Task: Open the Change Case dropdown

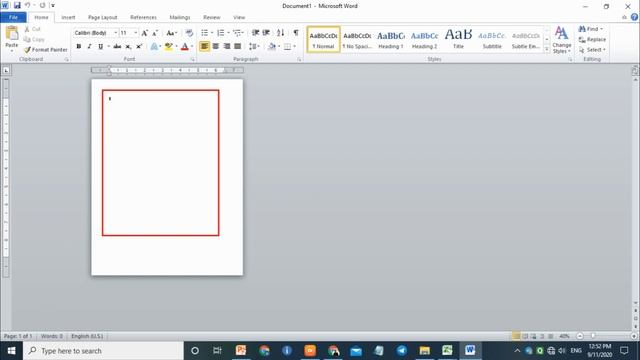Action: [171, 33]
